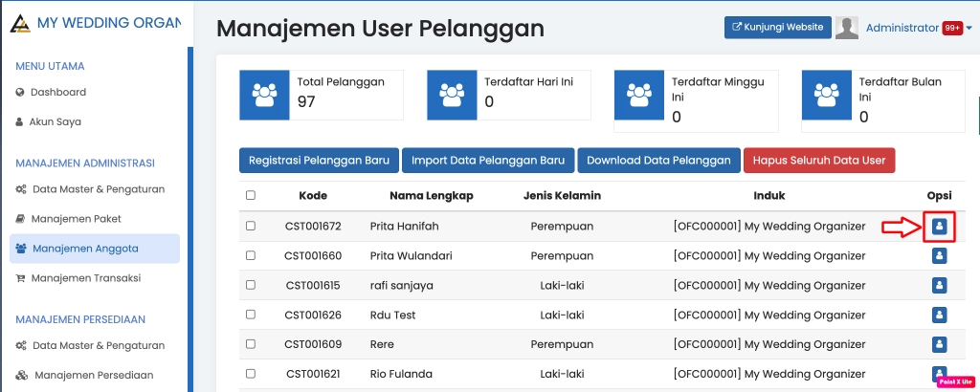The height and width of the screenshot is (392, 980).
Task: Expand the Administrator dropdown arrow
Action: pos(969,28)
